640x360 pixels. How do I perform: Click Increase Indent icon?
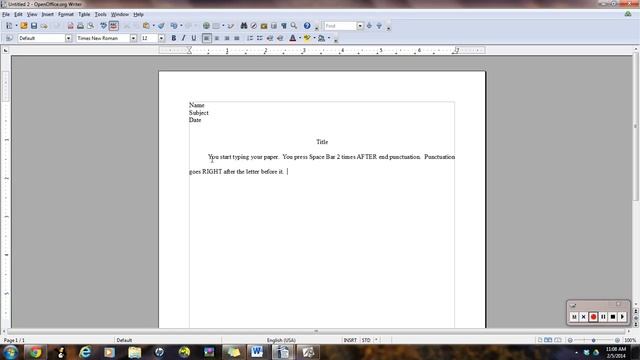point(280,38)
